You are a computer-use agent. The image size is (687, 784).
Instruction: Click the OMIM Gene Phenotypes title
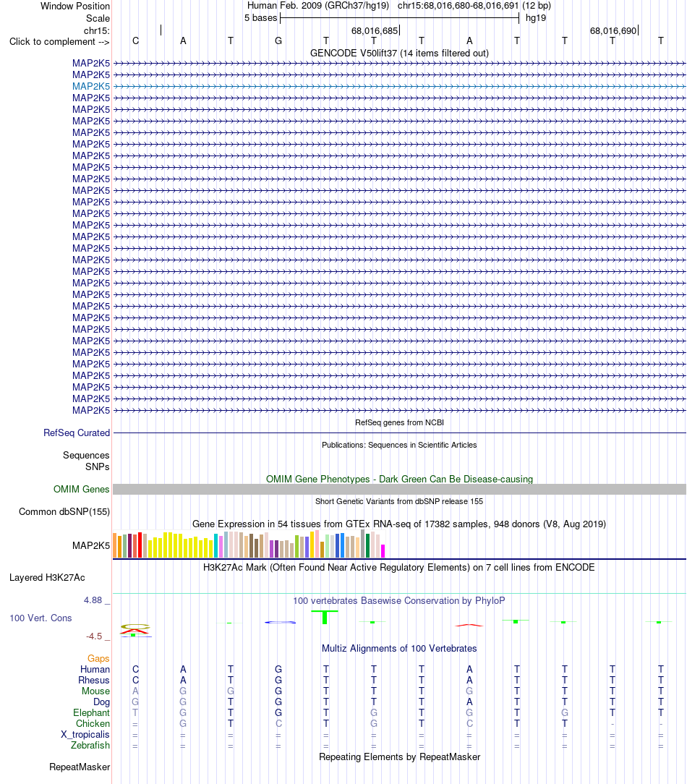[x=399, y=480]
